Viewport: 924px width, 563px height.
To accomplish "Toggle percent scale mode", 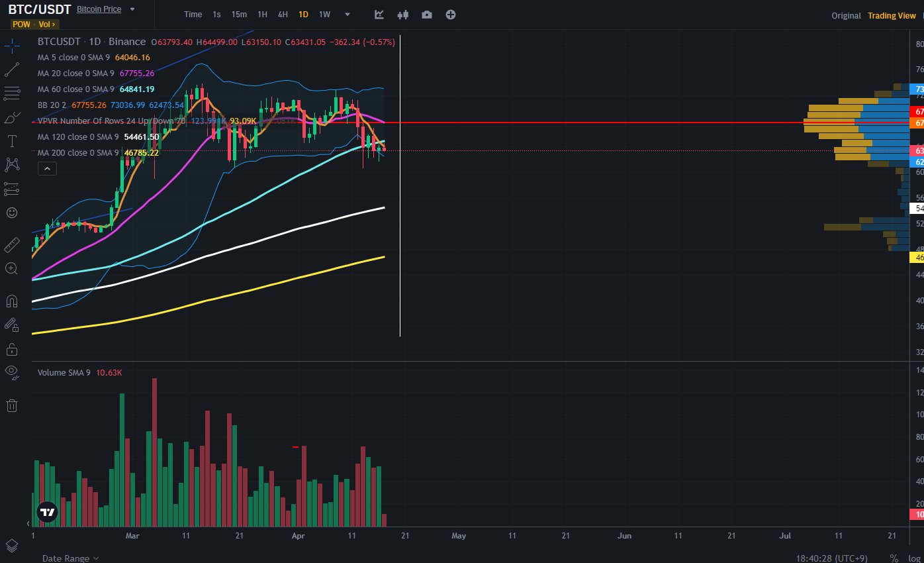I will pos(894,558).
